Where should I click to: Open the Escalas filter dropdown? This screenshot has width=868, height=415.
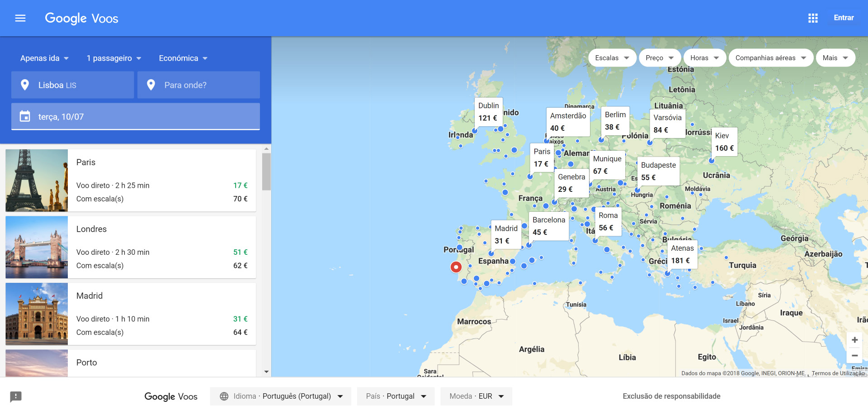coord(612,58)
